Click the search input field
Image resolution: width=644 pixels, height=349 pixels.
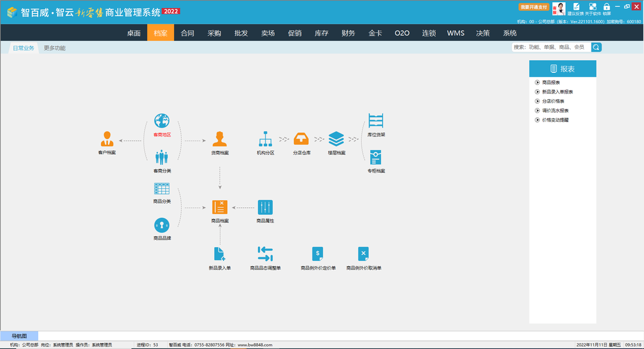pos(551,47)
